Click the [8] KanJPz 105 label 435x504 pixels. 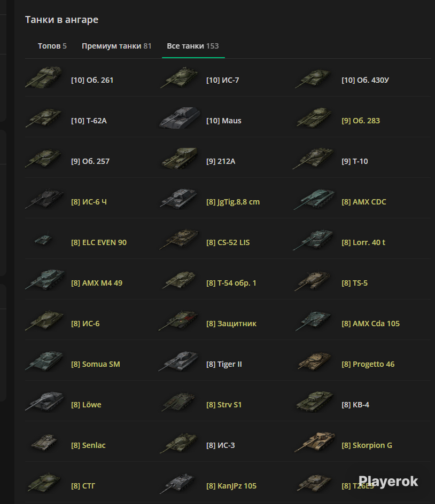231,486
